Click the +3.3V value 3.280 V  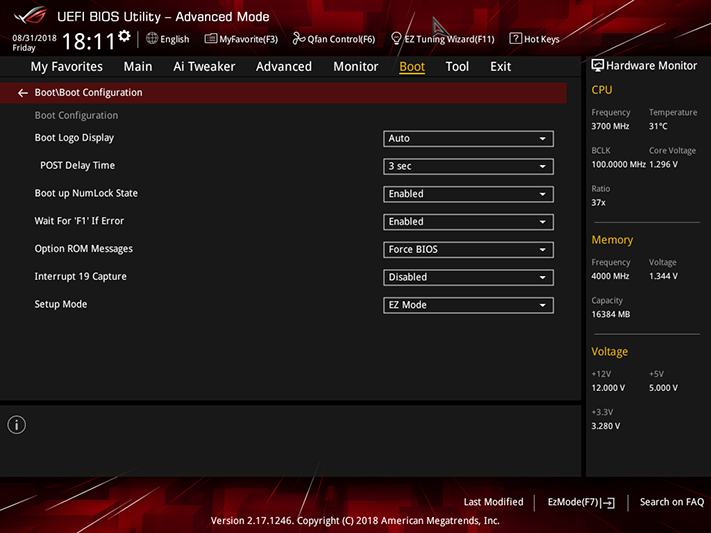(x=606, y=426)
